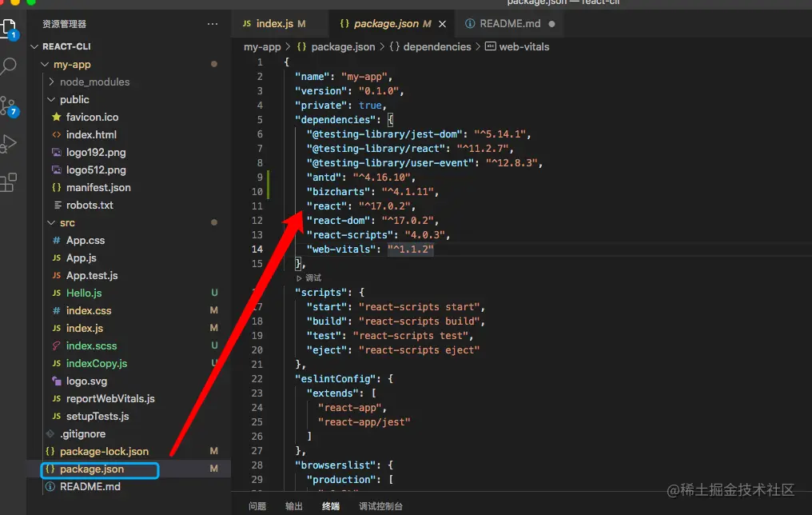Click my-app in the breadcrumb
Viewport: 812px width, 515px height.
(262, 46)
